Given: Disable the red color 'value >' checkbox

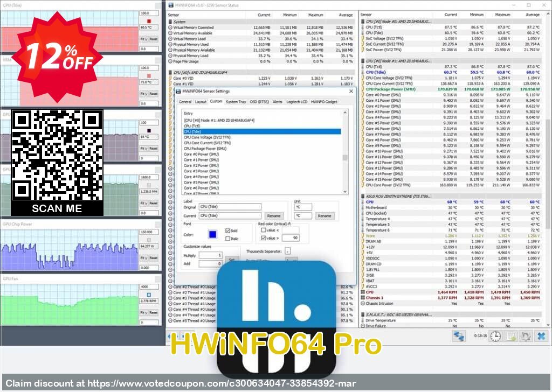Looking at the screenshot, I should coord(263,238).
